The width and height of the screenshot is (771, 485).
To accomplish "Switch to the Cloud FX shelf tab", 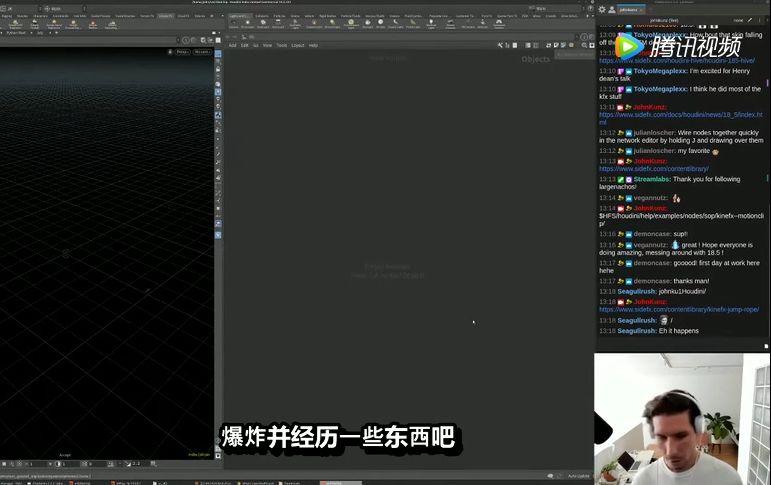I will pos(183,16).
